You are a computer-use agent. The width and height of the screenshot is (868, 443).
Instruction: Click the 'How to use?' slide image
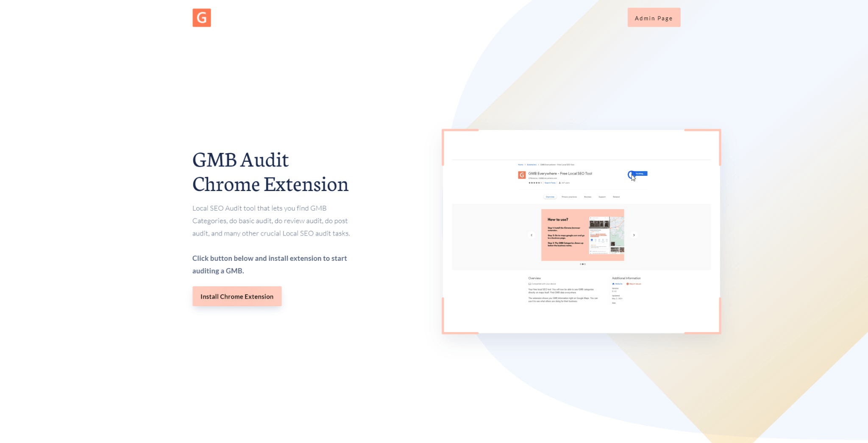(582, 235)
